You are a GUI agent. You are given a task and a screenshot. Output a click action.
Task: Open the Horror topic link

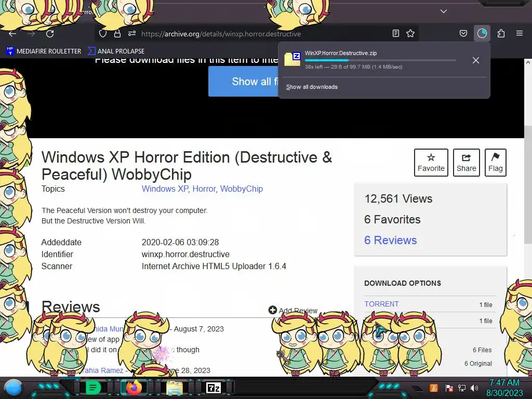[204, 189]
